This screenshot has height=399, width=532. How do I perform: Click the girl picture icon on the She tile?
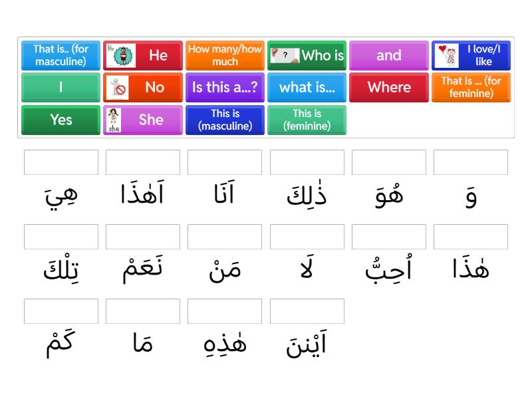pyautogui.click(x=115, y=120)
